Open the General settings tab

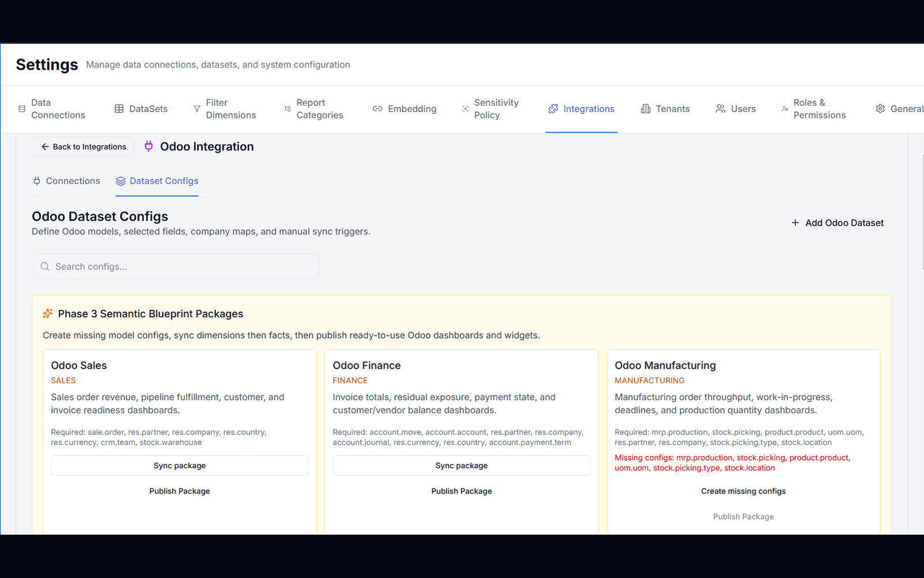point(900,109)
